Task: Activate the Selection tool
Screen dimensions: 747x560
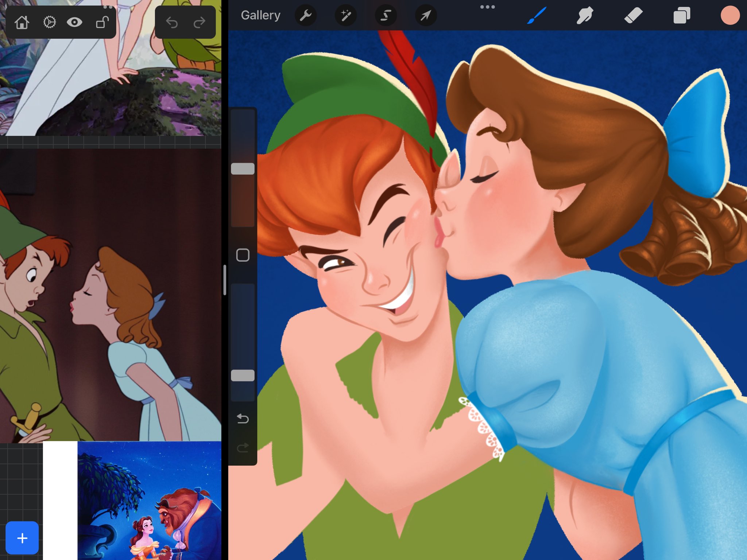Action: [x=386, y=15]
